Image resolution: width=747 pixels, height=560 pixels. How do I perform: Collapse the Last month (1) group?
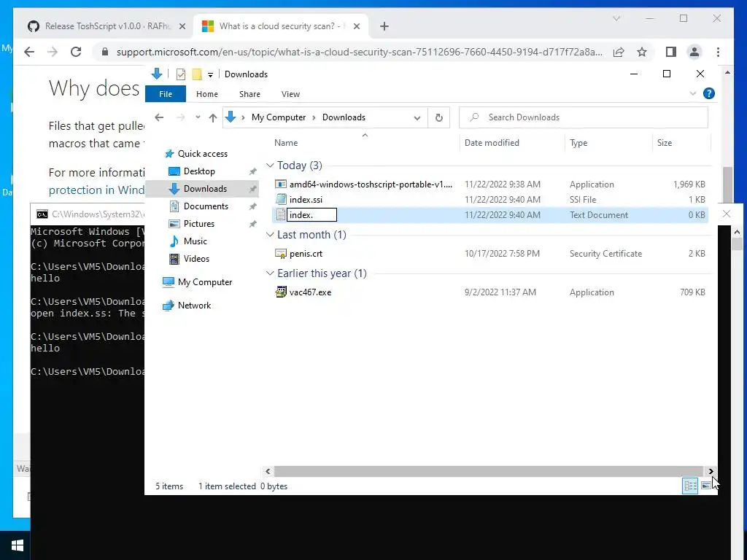[270, 235]
